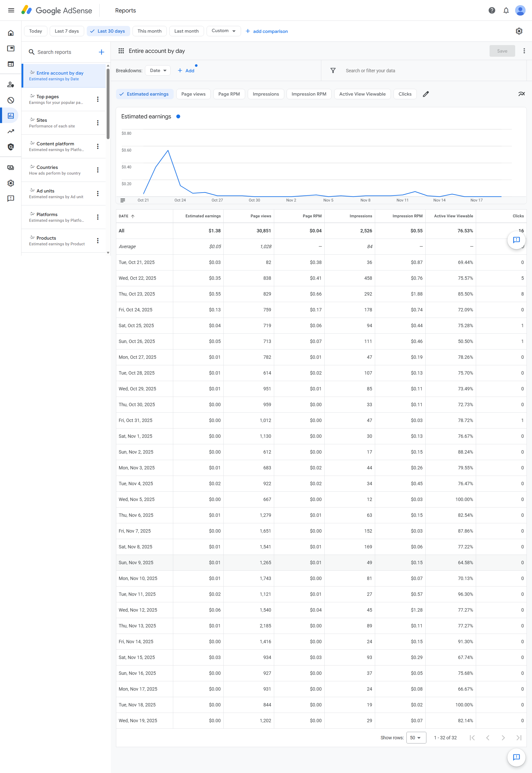Open the Custom date range dropdown
This screenshot has width=532, height=773.
click(x=223, y=31)
